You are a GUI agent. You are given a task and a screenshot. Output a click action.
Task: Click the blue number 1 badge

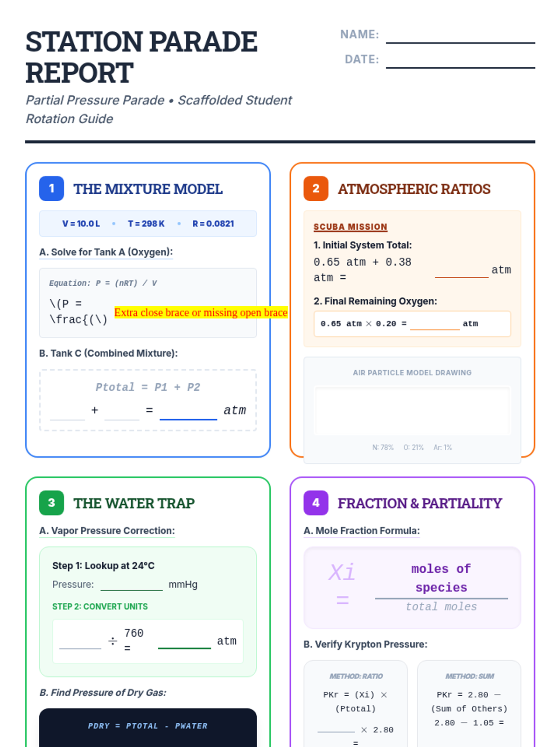point(51,189)
